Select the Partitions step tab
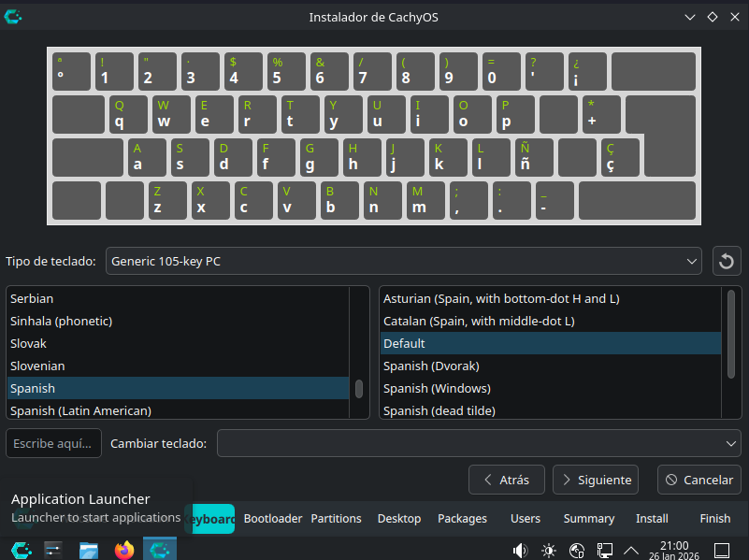This screenshot has height=560, width=749. (x=336, y=518)
